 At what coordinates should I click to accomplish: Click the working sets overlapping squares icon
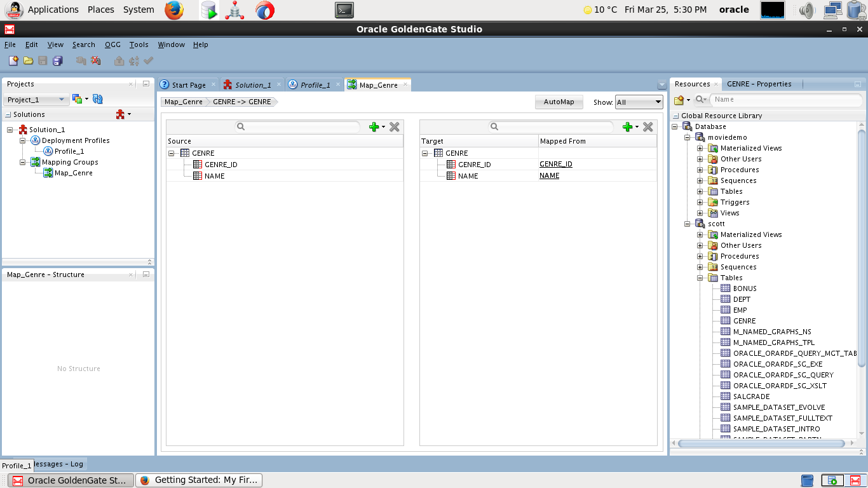coord(78,99)
